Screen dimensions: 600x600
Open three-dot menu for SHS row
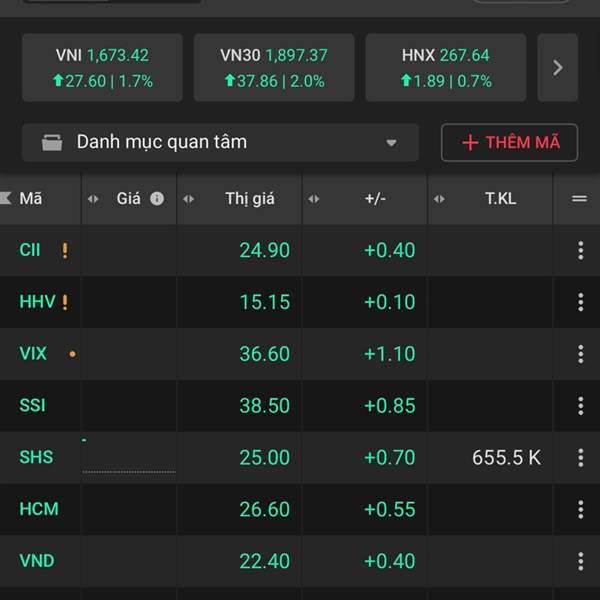click(x=580, y=458)
